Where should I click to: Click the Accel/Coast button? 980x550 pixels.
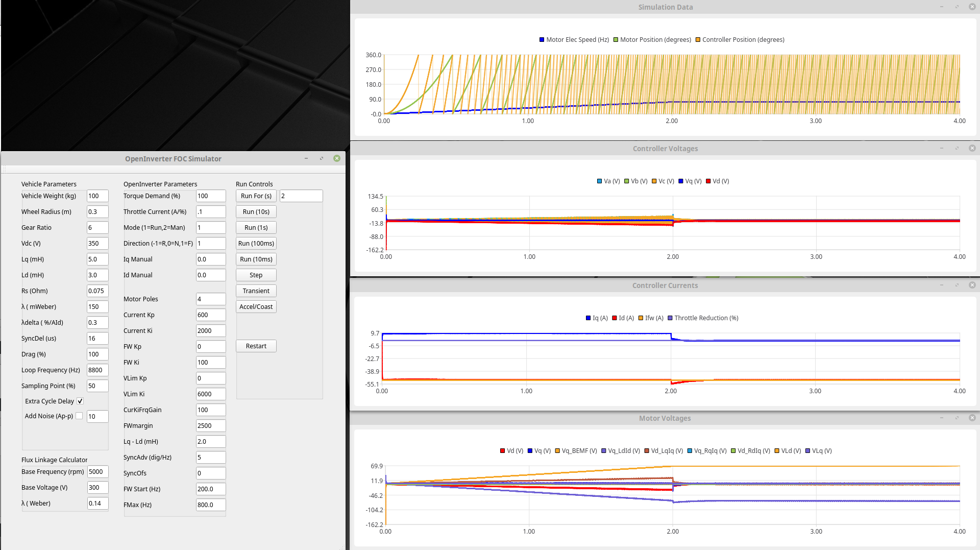point(256,307)
